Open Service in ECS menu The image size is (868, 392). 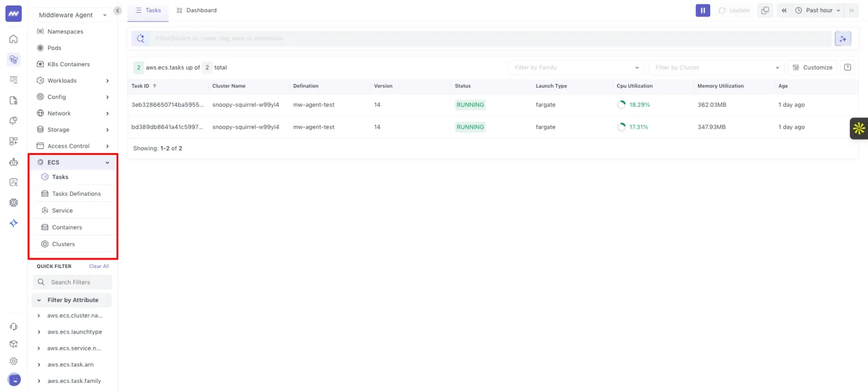click(x=63, y=210)
